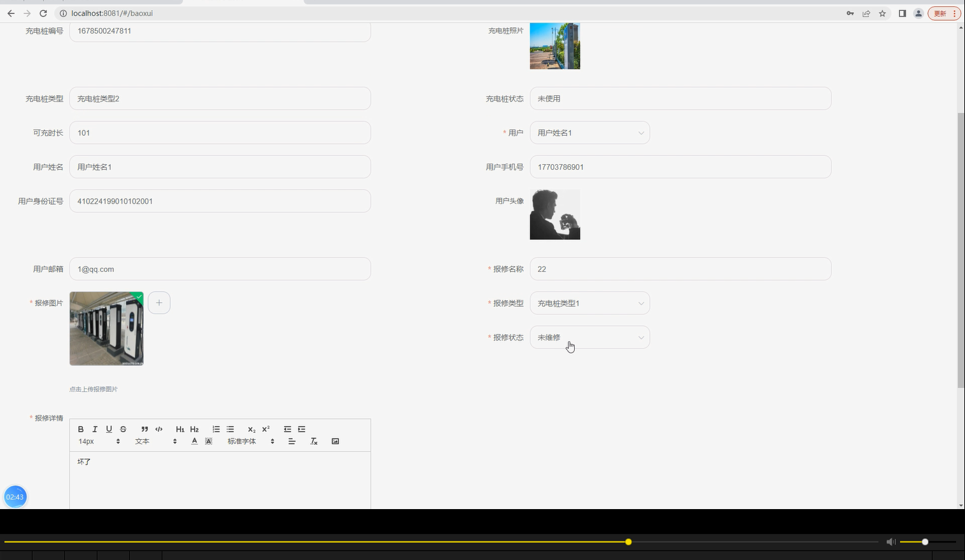The height and width of the screenshot is (560, 965).
Task: Apply bold formatting in the 报修详情 editor
Action: 81,429
